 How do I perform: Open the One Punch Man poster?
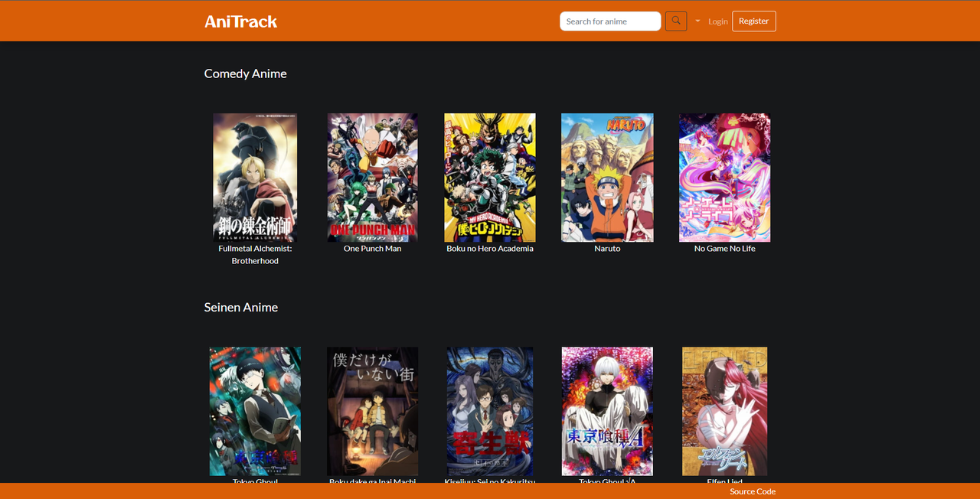click(373, 178)
